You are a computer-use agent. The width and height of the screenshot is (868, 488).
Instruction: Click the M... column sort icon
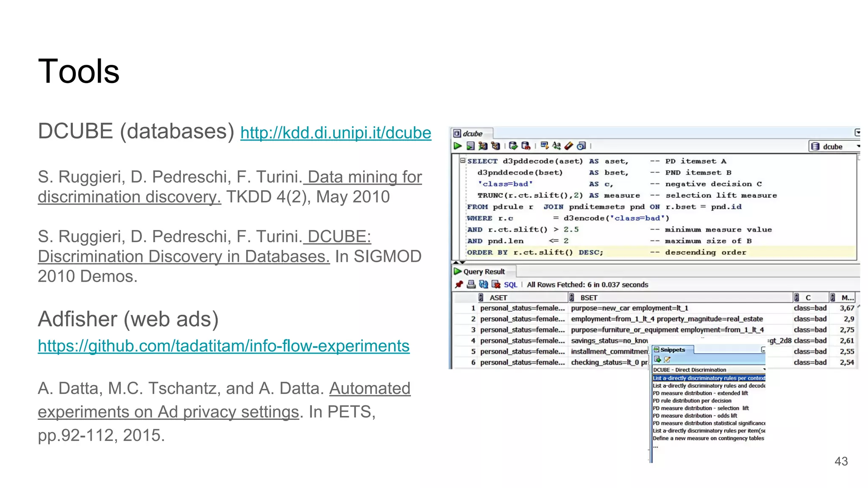pyautogui.click(x=832, y=298)
